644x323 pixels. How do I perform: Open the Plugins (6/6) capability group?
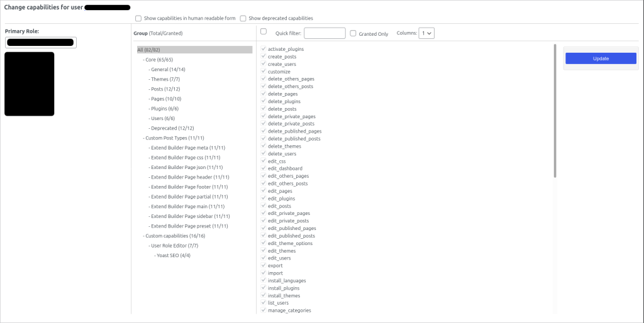click(x=165, y=109)
